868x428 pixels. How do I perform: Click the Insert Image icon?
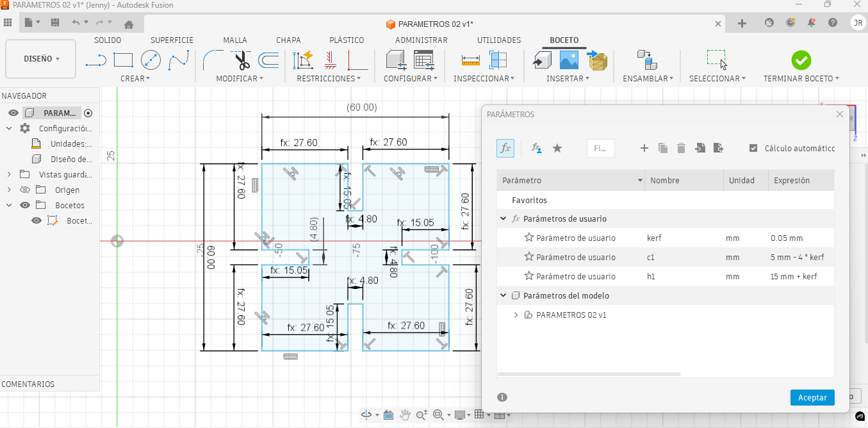pos(569,61)
